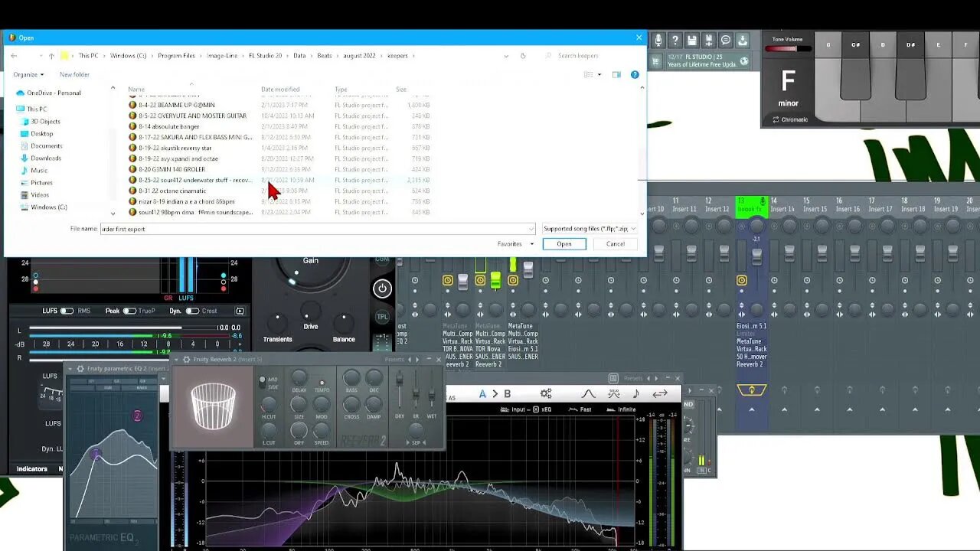Click the blue help icon in Open dialog

pos(635,75)
